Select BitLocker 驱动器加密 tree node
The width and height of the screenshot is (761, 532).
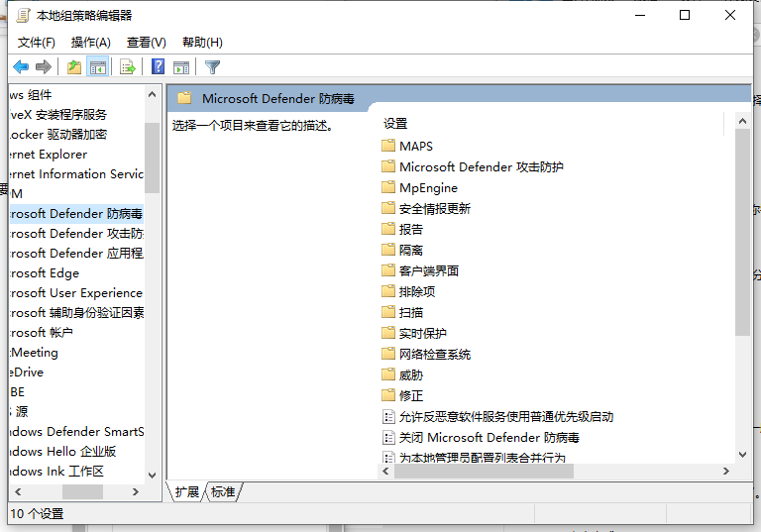[x=58, y=135]
